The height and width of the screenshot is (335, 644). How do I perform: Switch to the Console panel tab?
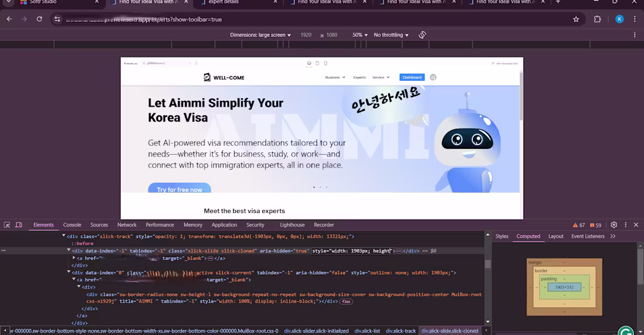point(72,225)
